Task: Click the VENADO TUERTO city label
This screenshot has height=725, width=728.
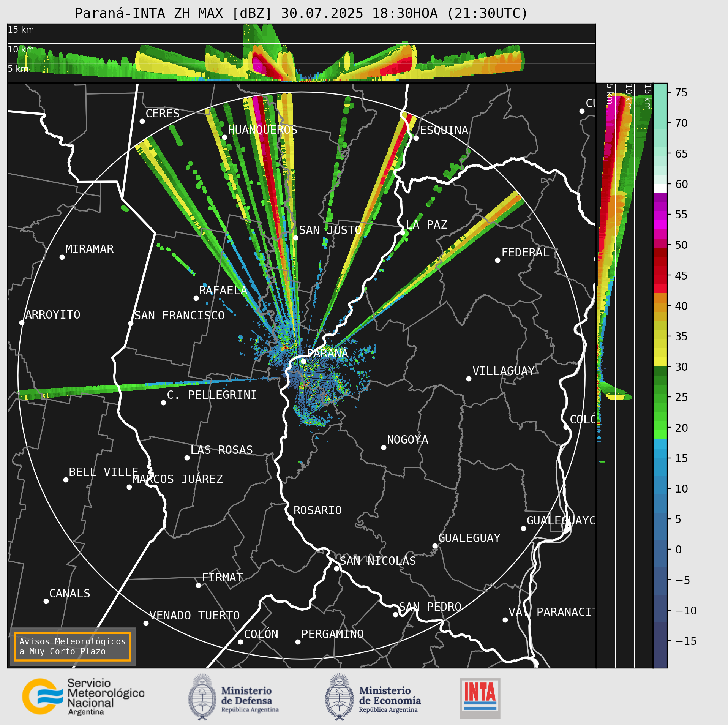Action: point(194,616)
